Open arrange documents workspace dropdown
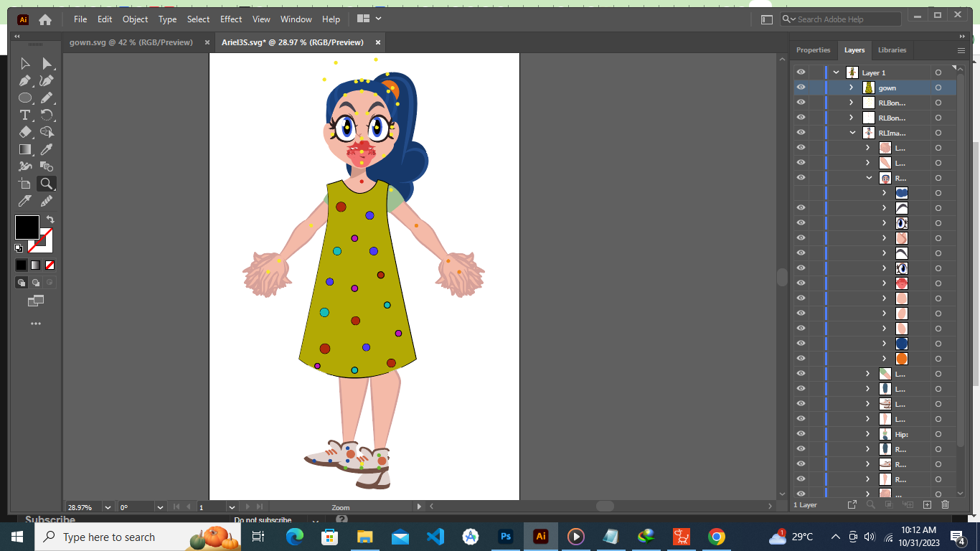Viewport: 980px width, 551px height. click(369, 19)
